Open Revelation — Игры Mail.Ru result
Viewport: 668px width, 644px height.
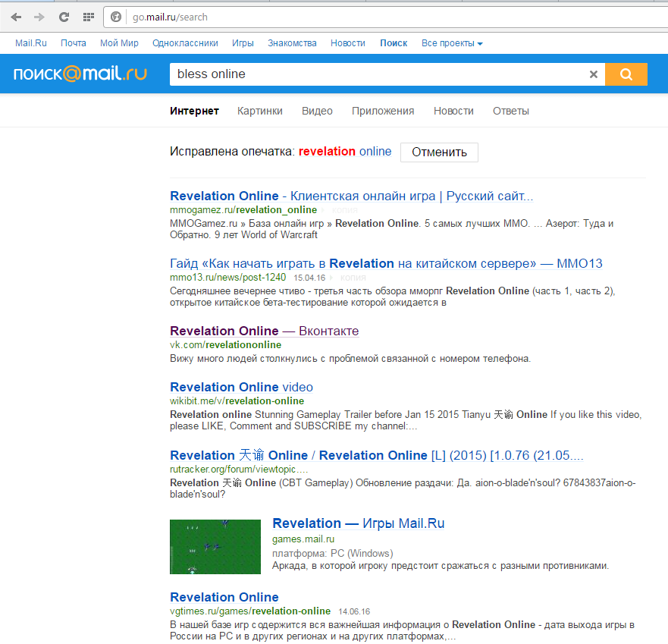pos(359,523)
